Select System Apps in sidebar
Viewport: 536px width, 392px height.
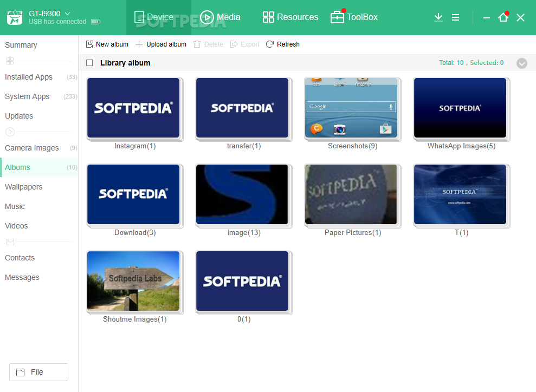click(39, 96)
